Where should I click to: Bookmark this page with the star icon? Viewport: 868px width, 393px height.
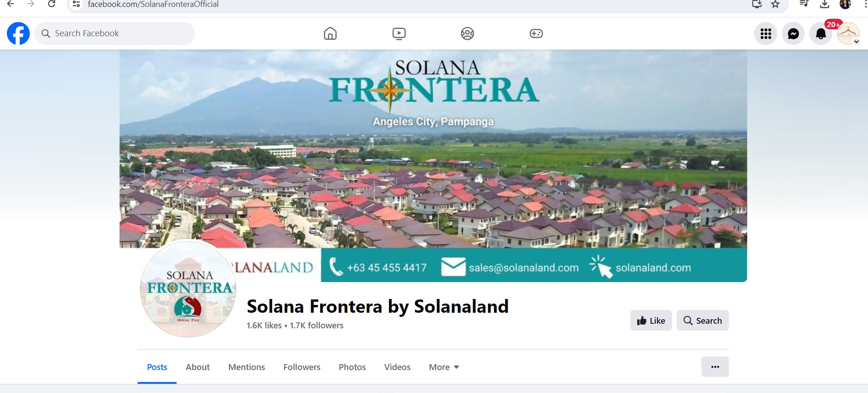[x=775, y=5]
